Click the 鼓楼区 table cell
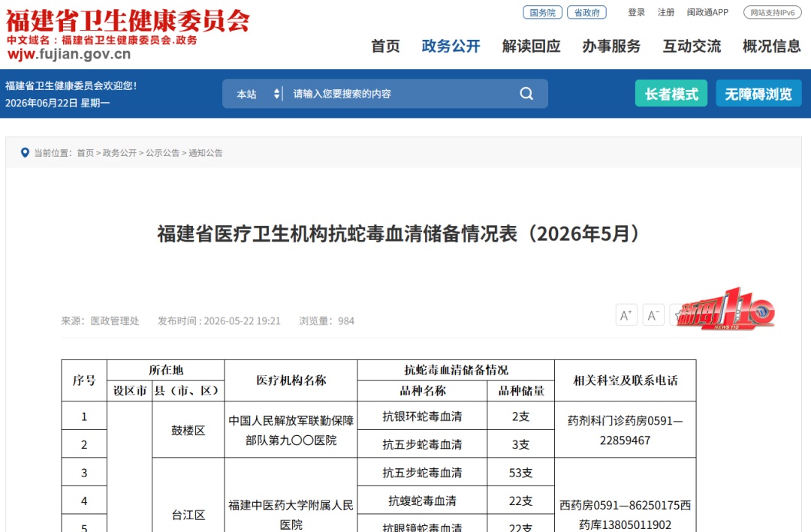Image resolution: width=811 pixels, height=532 pixels. [x=188, y=431]
